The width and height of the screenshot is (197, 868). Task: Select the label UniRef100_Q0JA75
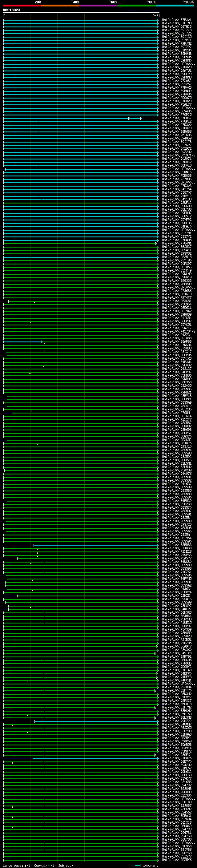[x=176, y=443]
